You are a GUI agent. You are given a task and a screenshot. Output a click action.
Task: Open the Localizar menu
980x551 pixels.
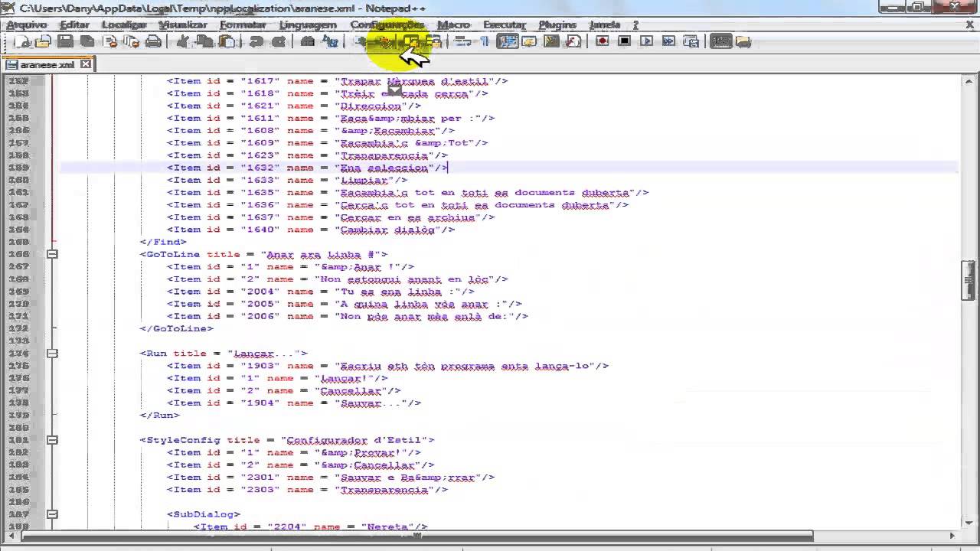(124, 24)
